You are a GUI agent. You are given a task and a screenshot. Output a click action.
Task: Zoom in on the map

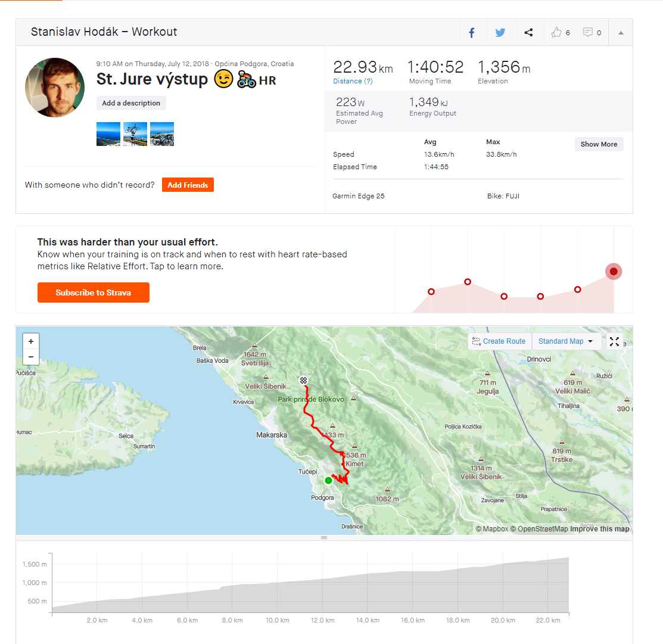[x=30, y=341]
